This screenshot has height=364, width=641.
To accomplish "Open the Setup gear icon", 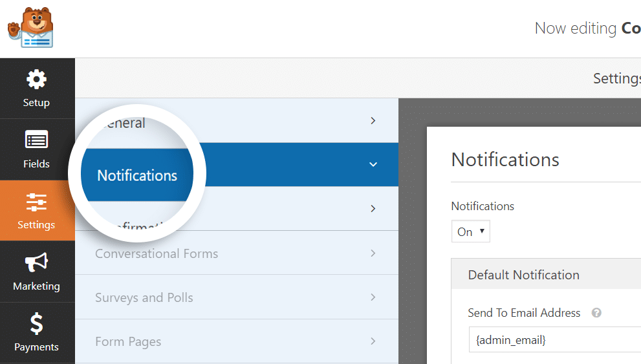I will pos(36,80).
